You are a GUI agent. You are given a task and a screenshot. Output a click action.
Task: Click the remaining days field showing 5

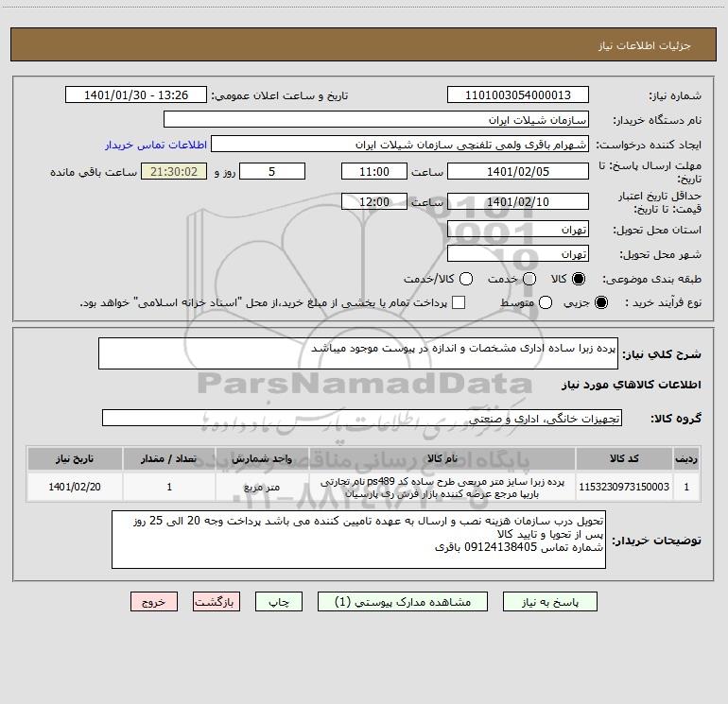(272, 171)
